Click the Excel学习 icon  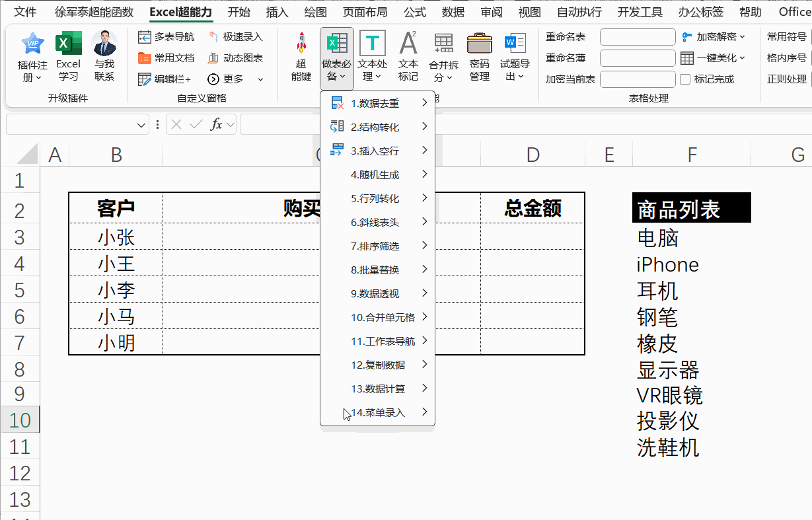click(68, 44)
